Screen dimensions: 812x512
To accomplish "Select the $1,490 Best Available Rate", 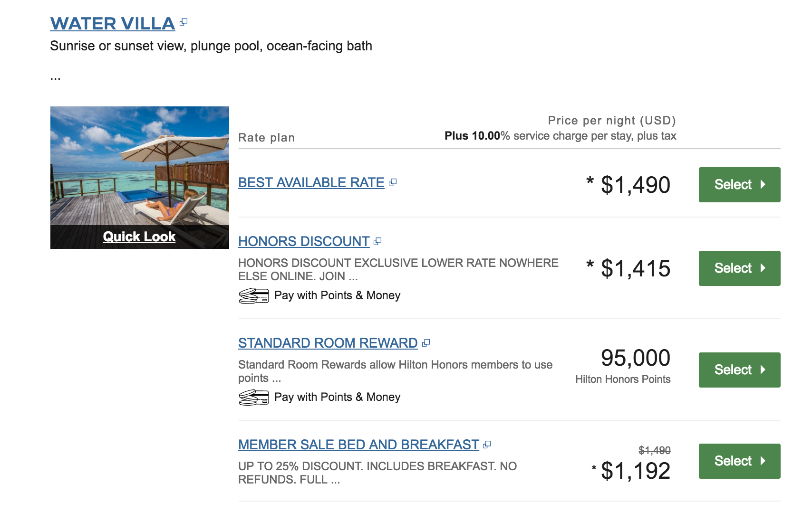I will click(739, 185).
